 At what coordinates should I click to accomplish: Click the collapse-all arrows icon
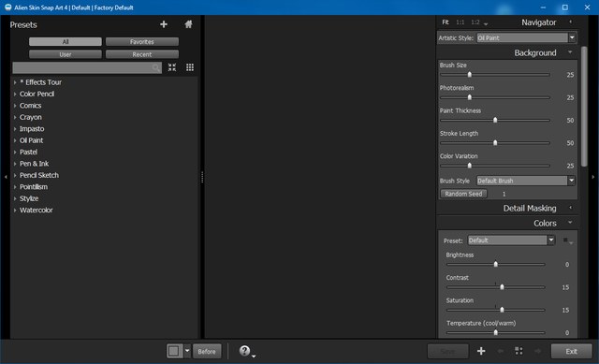pos(172,67)
